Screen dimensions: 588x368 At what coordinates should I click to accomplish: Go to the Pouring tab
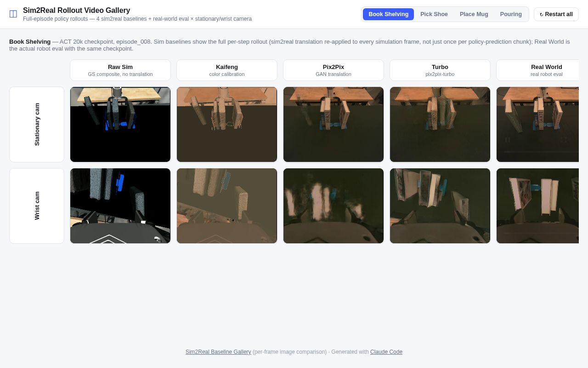511,14
